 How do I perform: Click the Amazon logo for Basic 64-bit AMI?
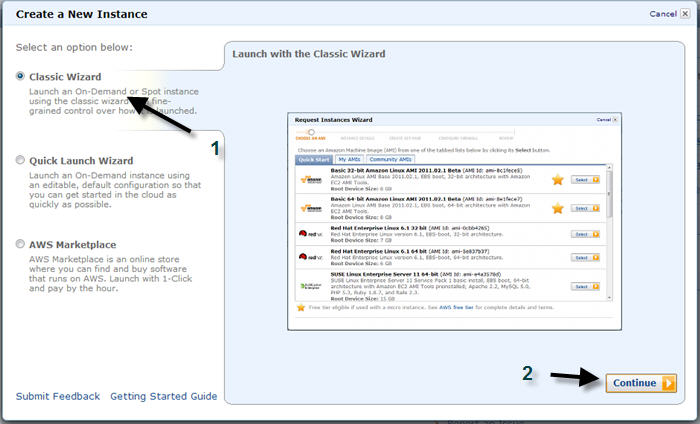(311, 208)
